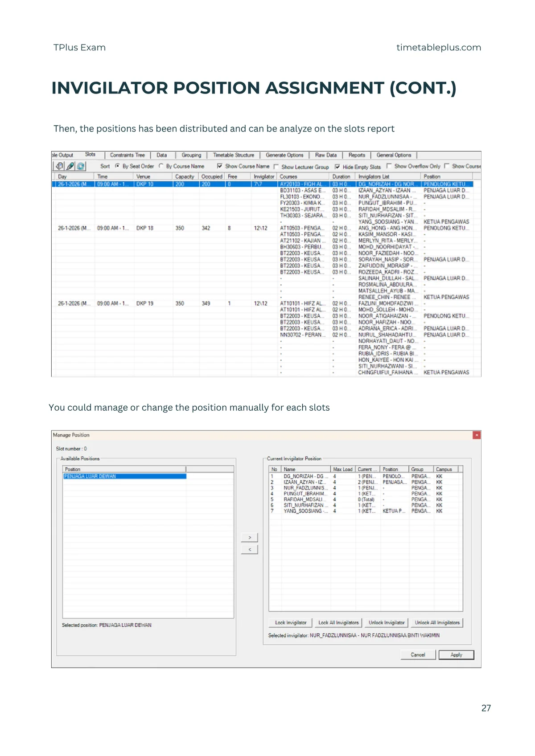Click the Unlock Invigilator button
535x756 pixels.
[387, 622]
